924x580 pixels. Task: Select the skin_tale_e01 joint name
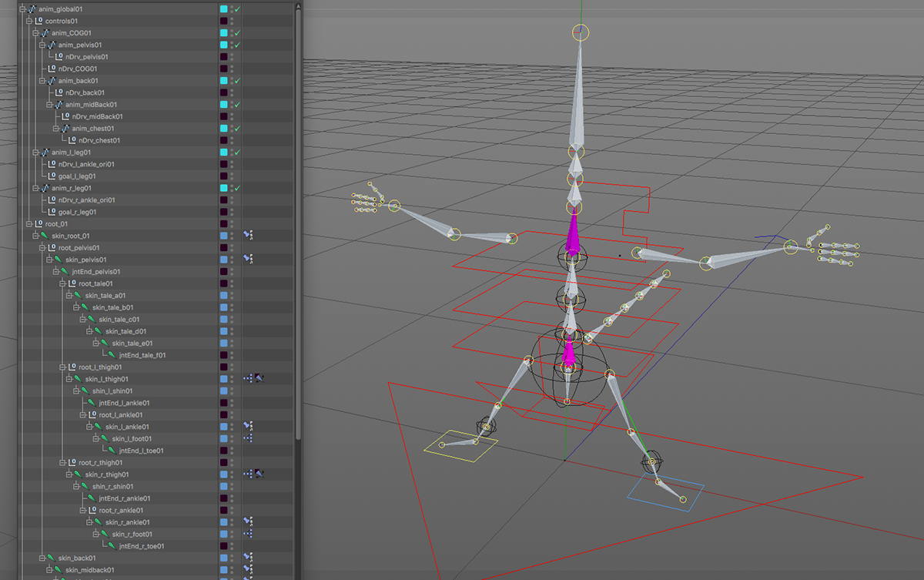(132, 343)
